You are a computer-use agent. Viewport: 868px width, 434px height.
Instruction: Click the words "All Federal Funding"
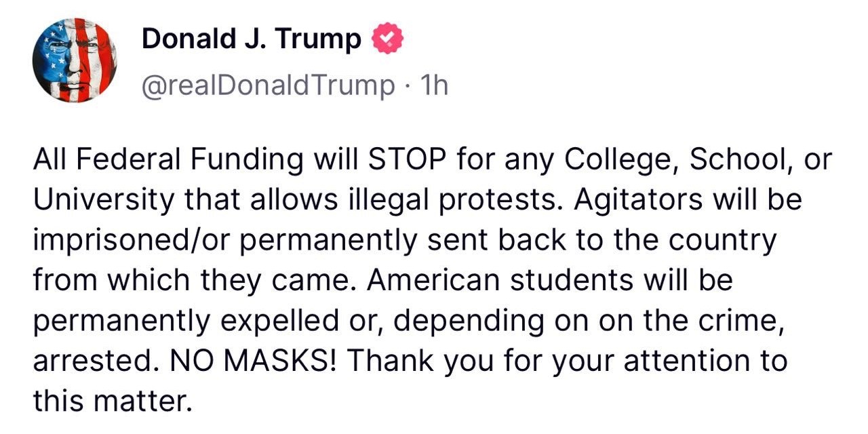pyautogui.click(x=168, y=160)
